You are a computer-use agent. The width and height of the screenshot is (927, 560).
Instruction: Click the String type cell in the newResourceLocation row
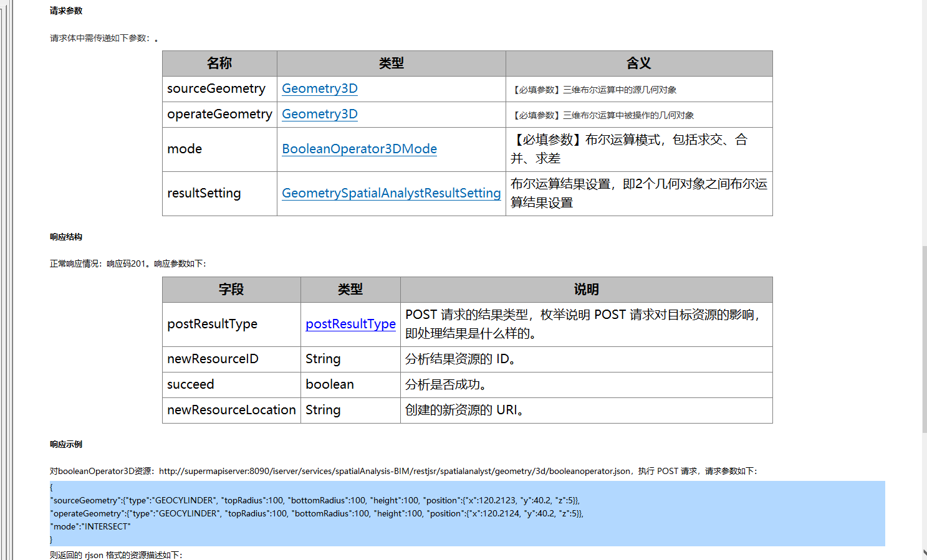coord(350,411)
